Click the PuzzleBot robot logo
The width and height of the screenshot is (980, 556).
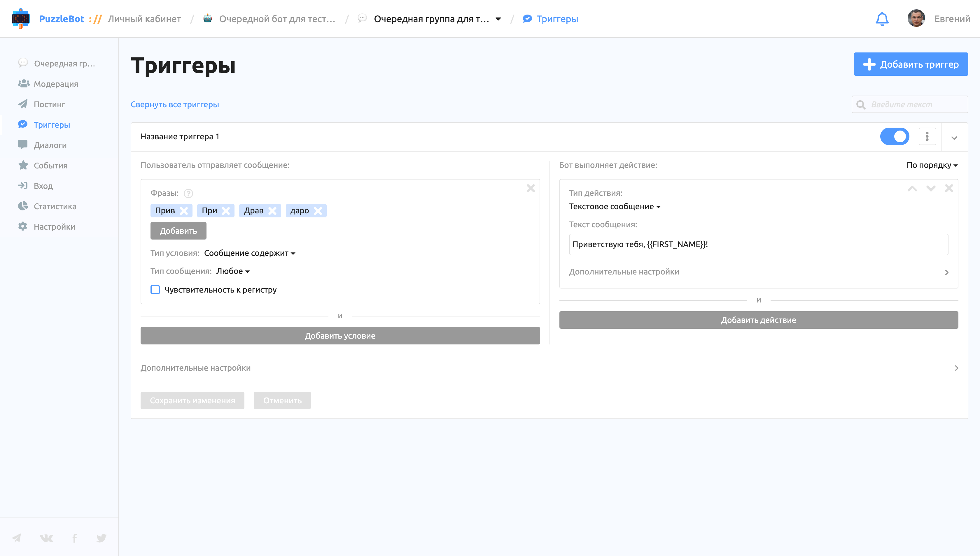pos(21,19)
